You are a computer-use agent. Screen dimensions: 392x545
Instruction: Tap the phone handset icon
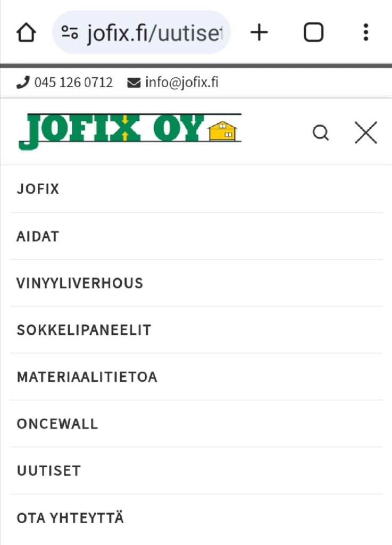23,82
